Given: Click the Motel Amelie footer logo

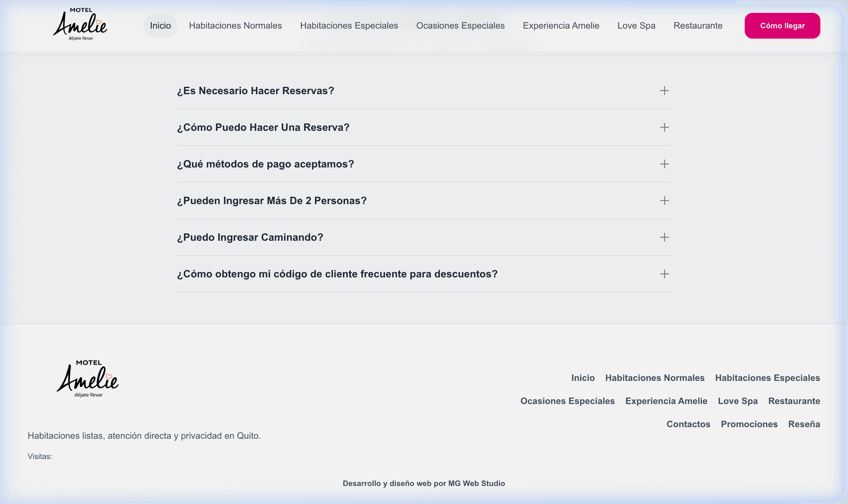Looking at the screenshot, I should pos(88,379).
